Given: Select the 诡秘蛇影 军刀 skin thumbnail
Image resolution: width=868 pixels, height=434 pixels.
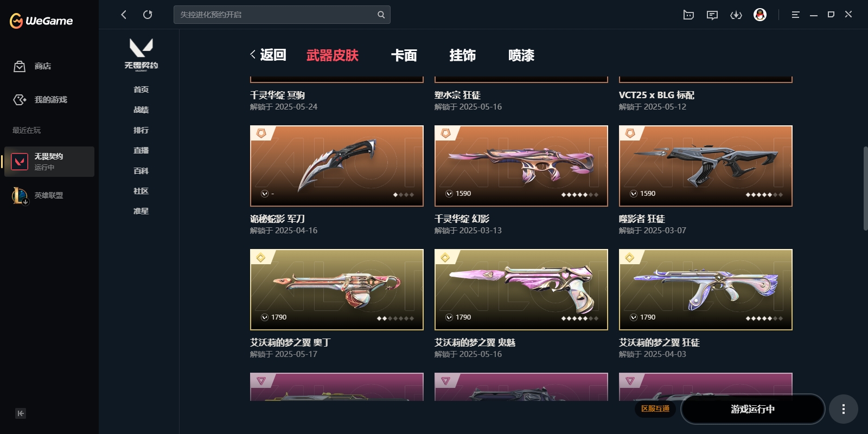Looking at the screenshot, I should point(336,166).
